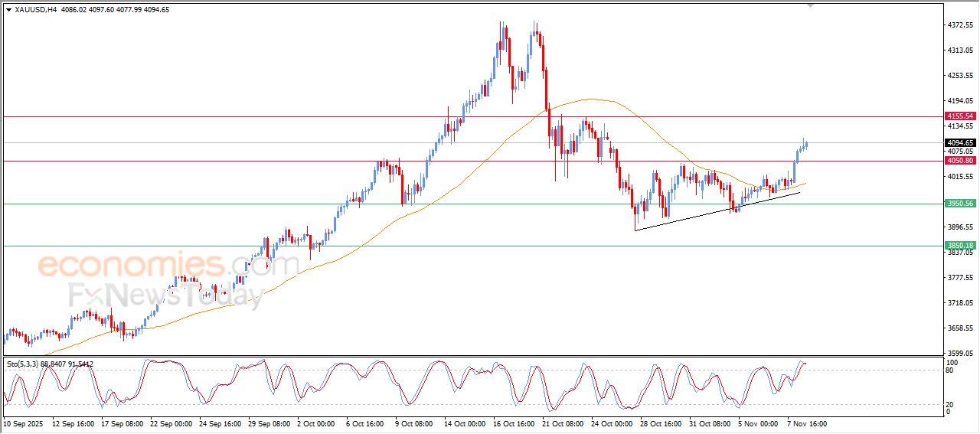Click the 4372.55 price axis value
Screen dimensions: 980x434
[959, 25]
